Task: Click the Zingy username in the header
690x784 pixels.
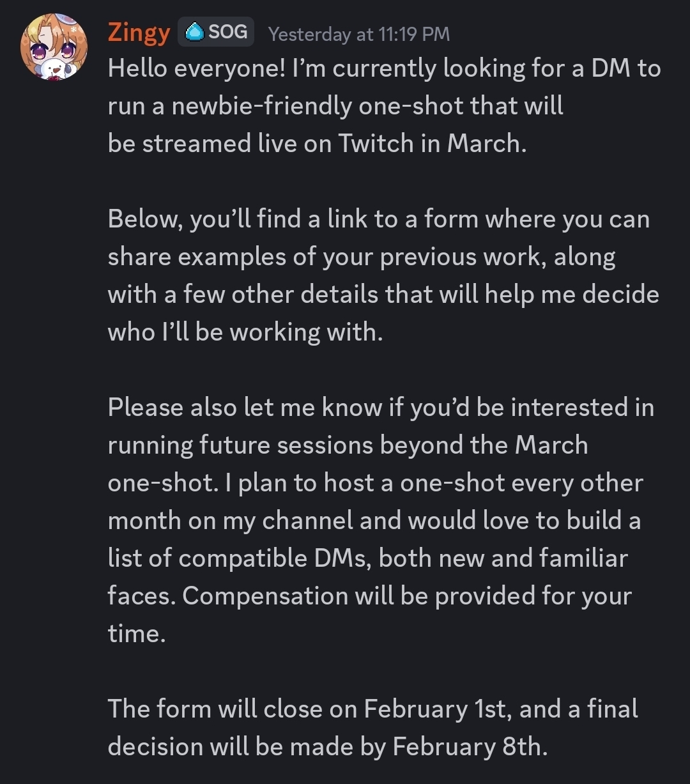Action: 139,33
